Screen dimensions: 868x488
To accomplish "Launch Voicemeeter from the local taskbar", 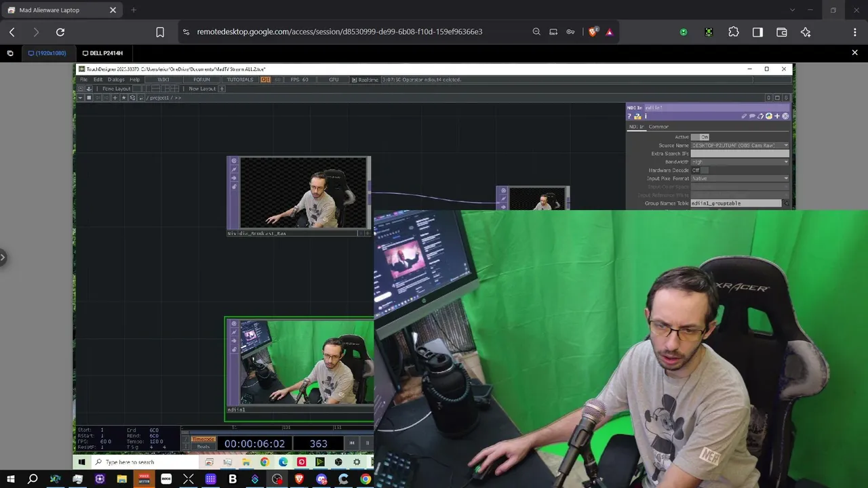I will click(x=144, y=479).
